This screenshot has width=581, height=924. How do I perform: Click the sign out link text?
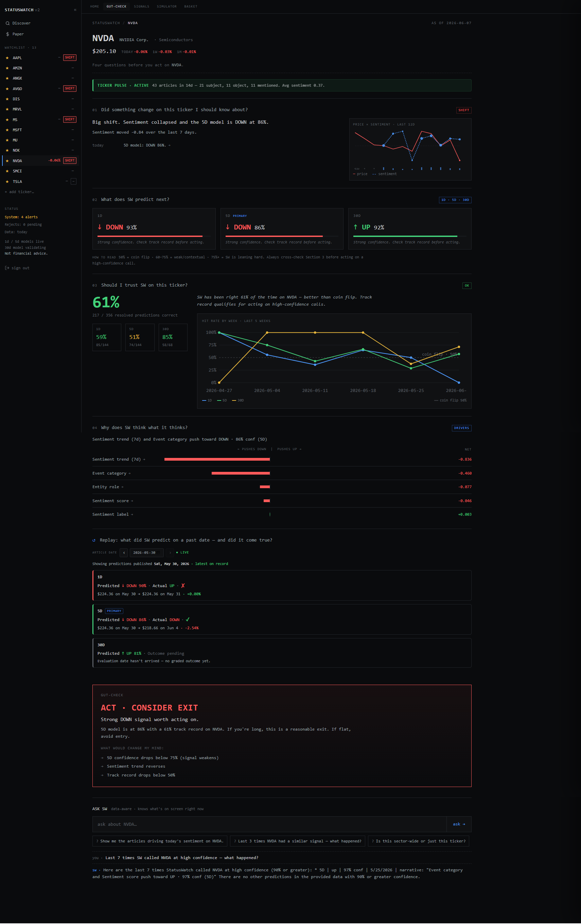tap(20, 268)
